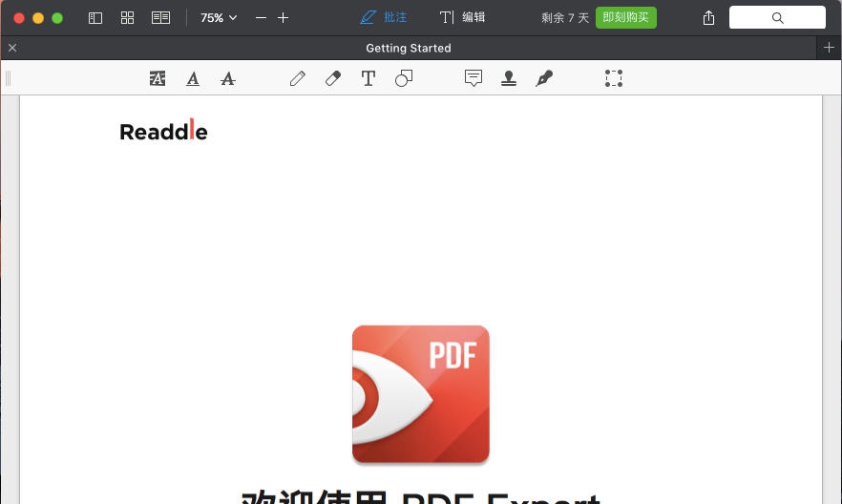Image resolution: width=842 pixels, height=504 pixels.
Task: Select the Getting Started document tab
Action: 409,48
